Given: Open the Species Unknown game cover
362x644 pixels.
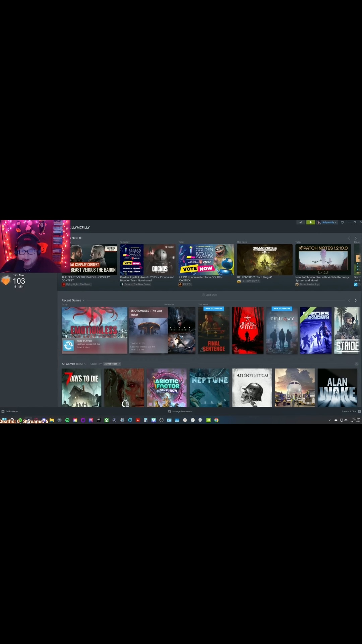Looking at the screenshot, I should coord(316,330).
